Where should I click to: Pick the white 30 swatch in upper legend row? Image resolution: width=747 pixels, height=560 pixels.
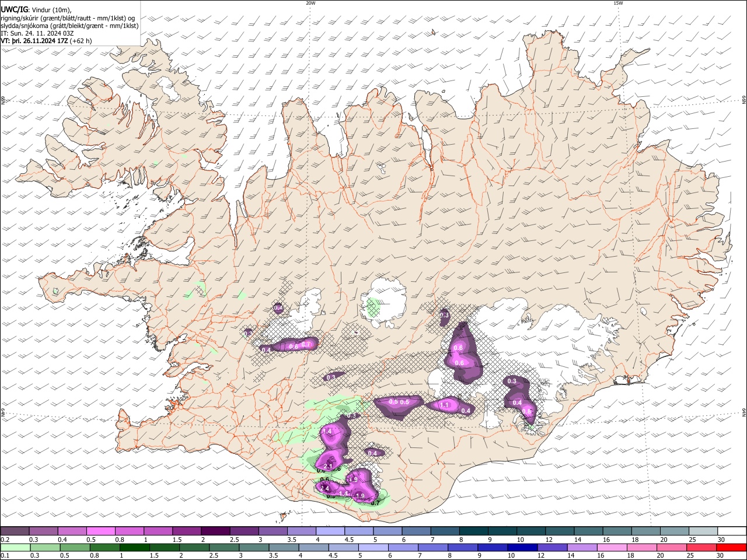(x=731, y=531)
